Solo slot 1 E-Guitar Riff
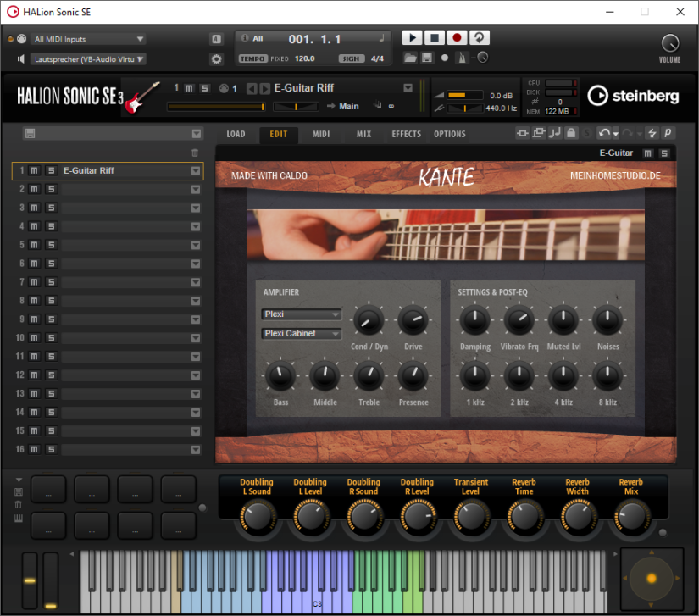The image size is (699, 616). [x=51, y=170]
